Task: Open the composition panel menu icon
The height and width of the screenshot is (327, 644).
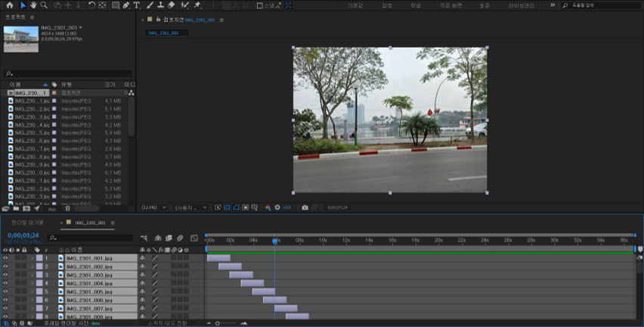Action: (x=221, y=20)
